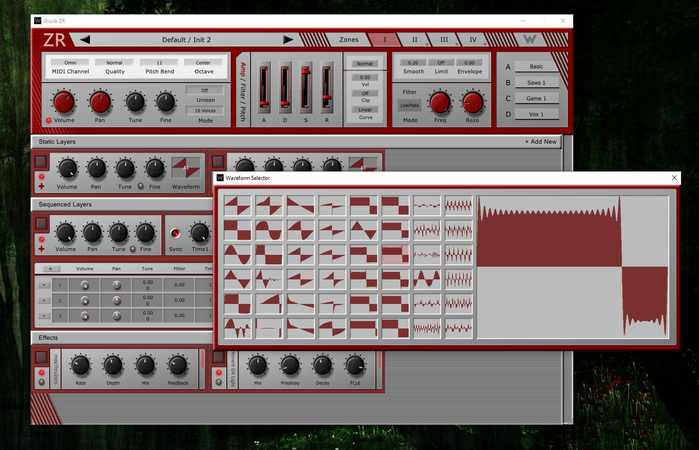Open the MIDI Channel Omni dropdown
This screenshot has width=699, height=450.
[x=70, y=62]
